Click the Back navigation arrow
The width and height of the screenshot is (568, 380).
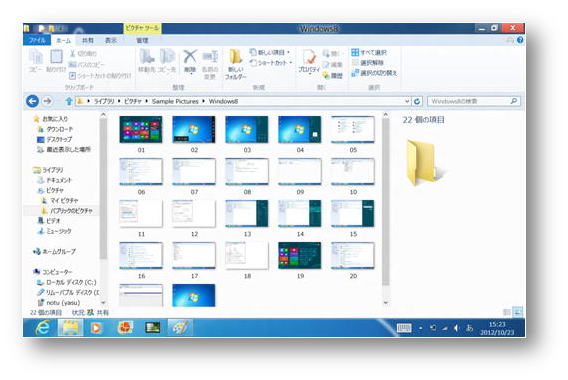click(33, 101)
